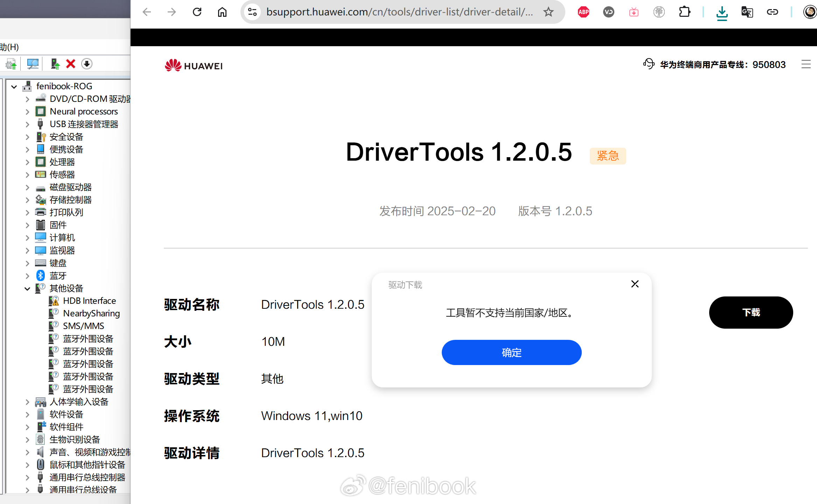The image size is (817, 504).
Task: Select the 便携设备 category
Action: (x=66, y=149)
